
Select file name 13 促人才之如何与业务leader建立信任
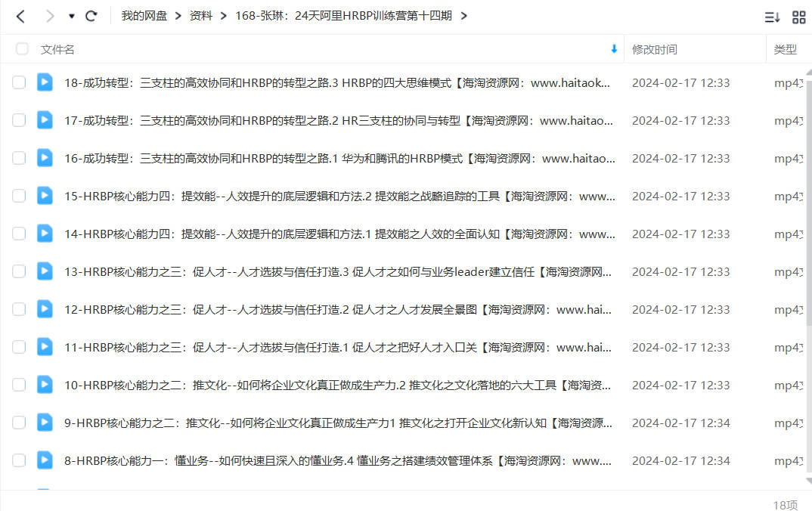click(x=338, y=272)
